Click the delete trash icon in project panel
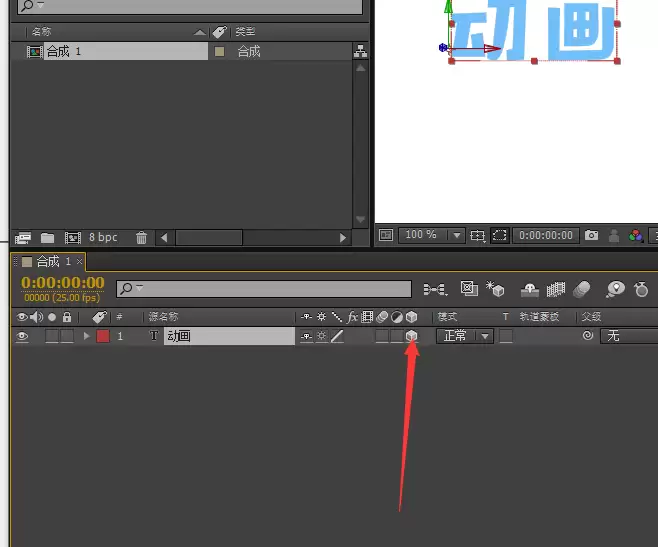The height and width of the screenshot is (547, 658). pos(141,238)
